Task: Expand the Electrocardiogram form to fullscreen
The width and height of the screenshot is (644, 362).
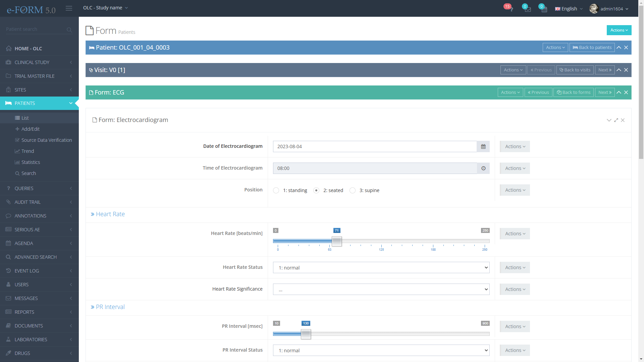Action: pyautogui.click(x=616, y=120)
